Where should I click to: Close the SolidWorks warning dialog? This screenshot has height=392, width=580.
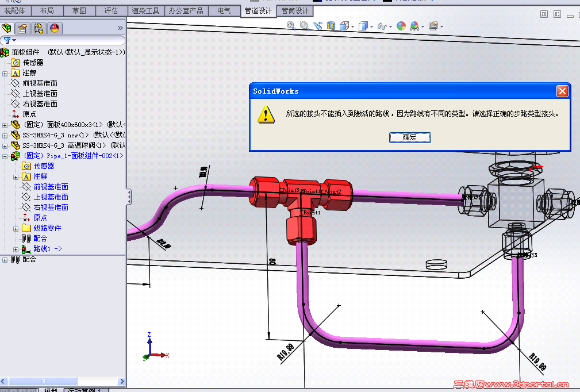562,91
